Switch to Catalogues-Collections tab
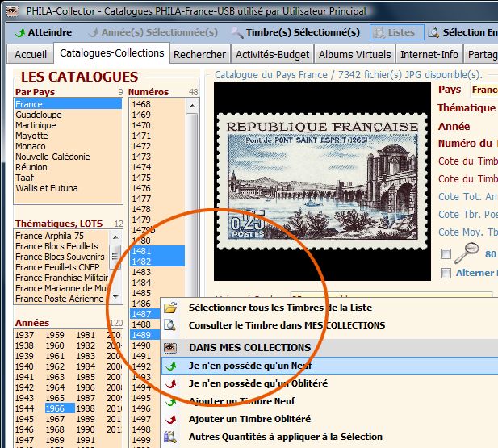This screenshot has width=498, height=448. click(112, 53)
